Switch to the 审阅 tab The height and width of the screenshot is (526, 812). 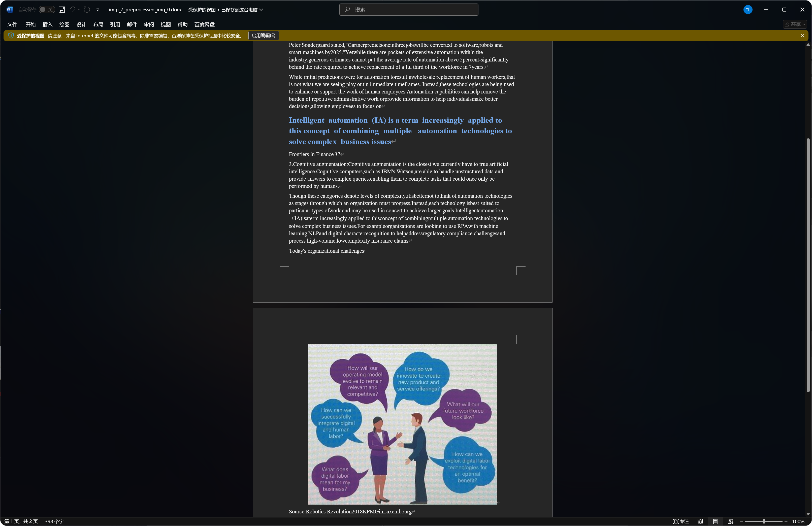pos(149,24)
